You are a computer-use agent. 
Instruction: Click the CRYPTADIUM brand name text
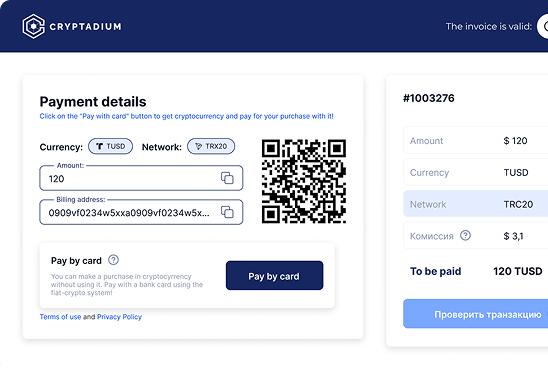point(85,27)
